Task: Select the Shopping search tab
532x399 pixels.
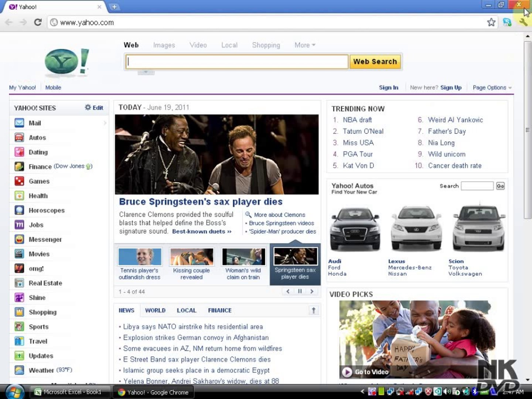Action: pyautogui.click(x=266, y=45)
